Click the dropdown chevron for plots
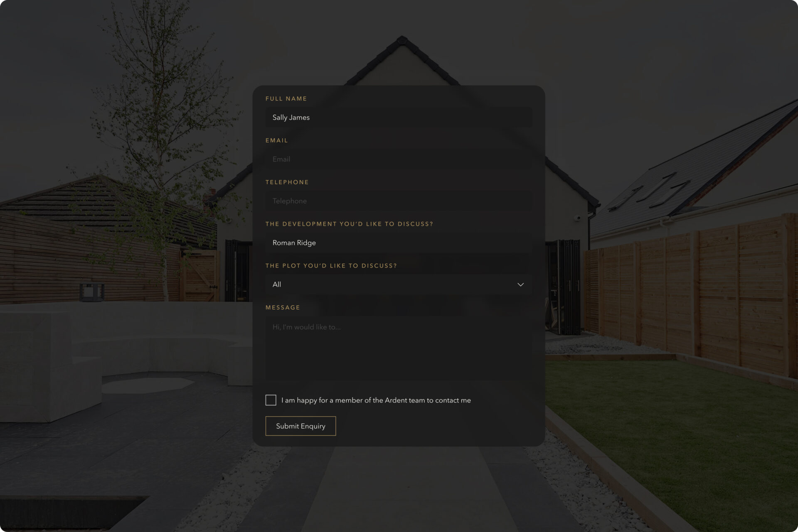The width and height of the screenshot is (798, 532). pos(520,284)
